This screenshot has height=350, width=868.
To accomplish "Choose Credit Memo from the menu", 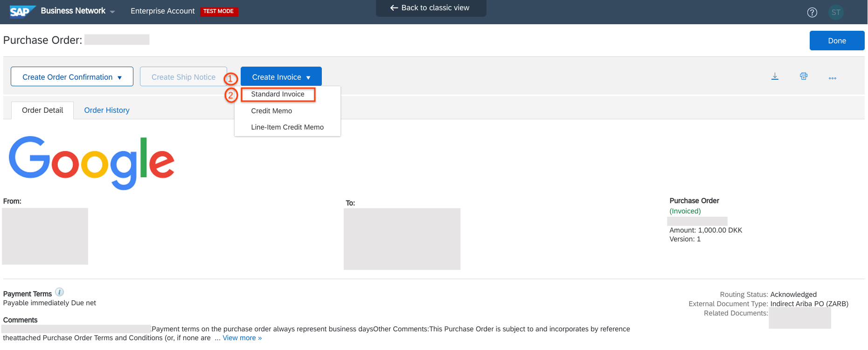I will pyautogui.click(x=271, y=111).
